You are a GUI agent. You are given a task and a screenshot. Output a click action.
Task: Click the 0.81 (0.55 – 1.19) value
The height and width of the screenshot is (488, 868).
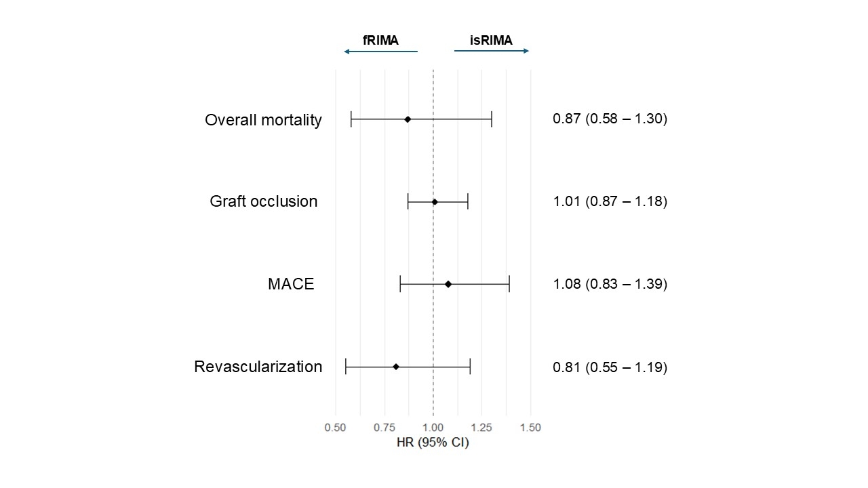click(610, 367)
